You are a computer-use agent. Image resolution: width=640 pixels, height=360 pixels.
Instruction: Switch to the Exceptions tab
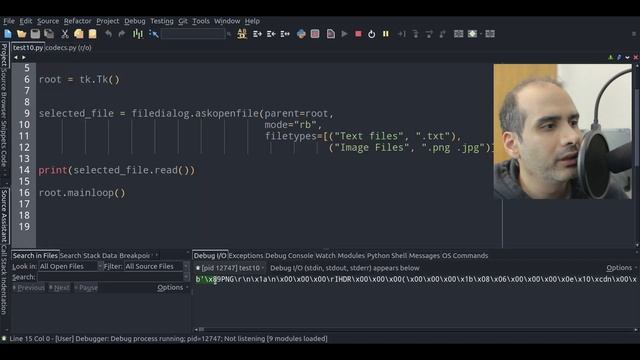(246, 256)
